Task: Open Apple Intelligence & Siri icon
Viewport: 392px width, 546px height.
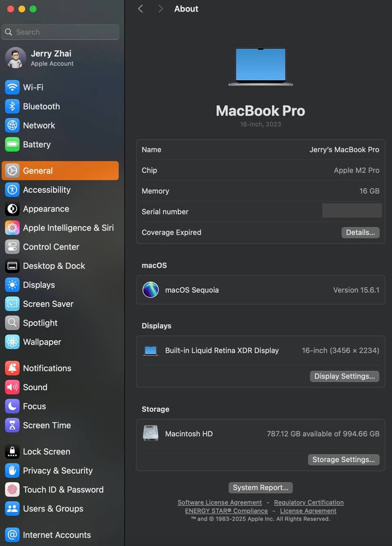Action: (x=12, y=228)
